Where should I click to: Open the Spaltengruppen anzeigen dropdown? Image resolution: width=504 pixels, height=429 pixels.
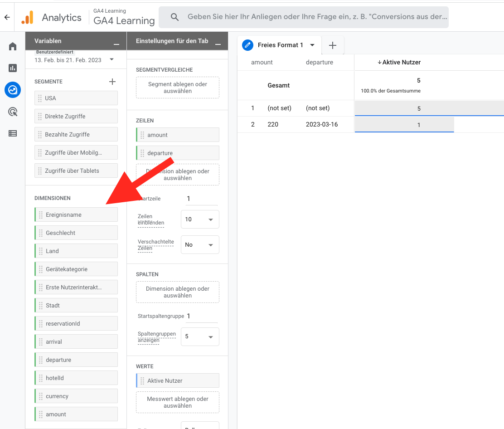pyautogui.click(x=200, y=337)
